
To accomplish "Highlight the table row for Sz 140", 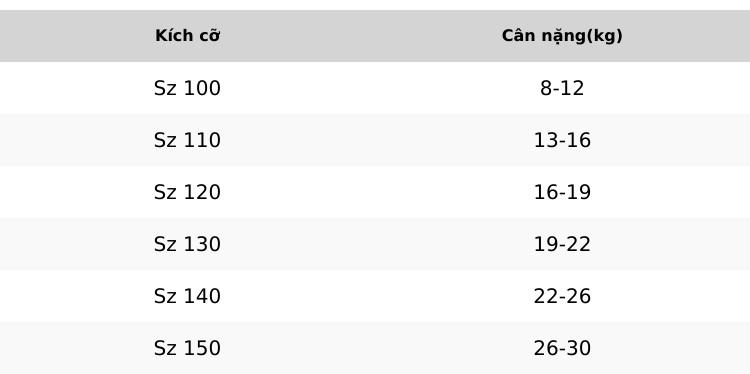I will (x=375, y=296).
